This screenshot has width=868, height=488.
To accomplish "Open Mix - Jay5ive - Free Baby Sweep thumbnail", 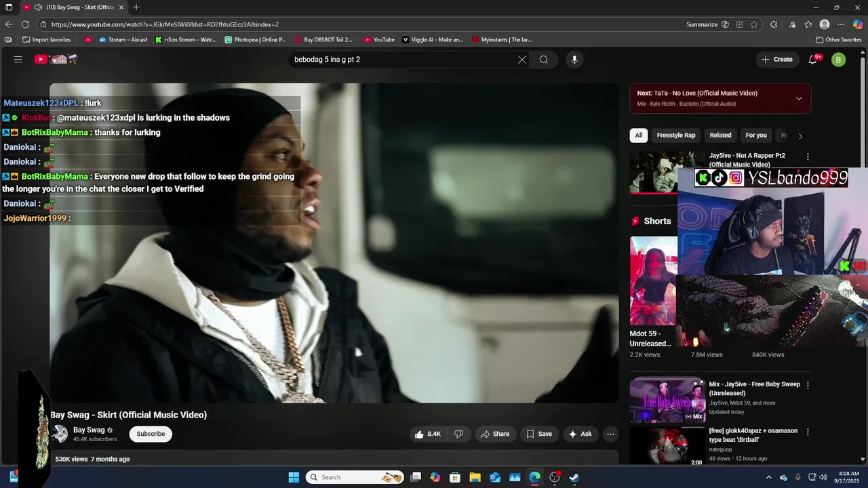I will [667, 400].
